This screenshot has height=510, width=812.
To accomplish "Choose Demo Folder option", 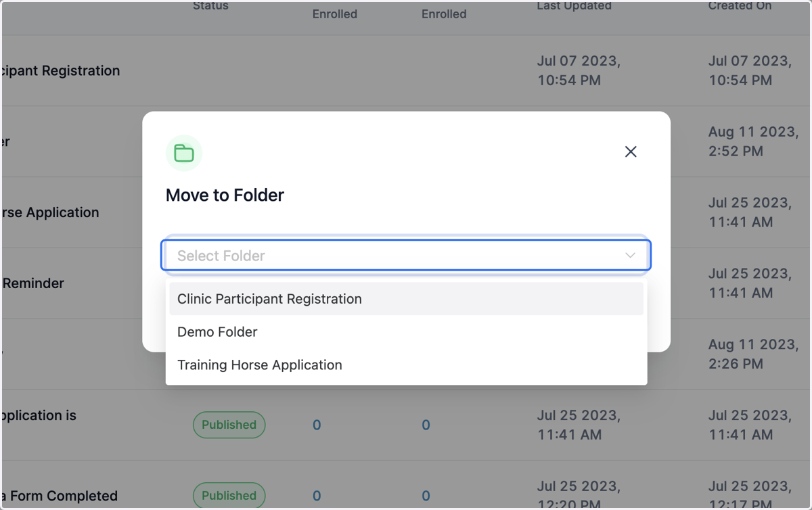I will pyautogui.click(x=406, y=332).
